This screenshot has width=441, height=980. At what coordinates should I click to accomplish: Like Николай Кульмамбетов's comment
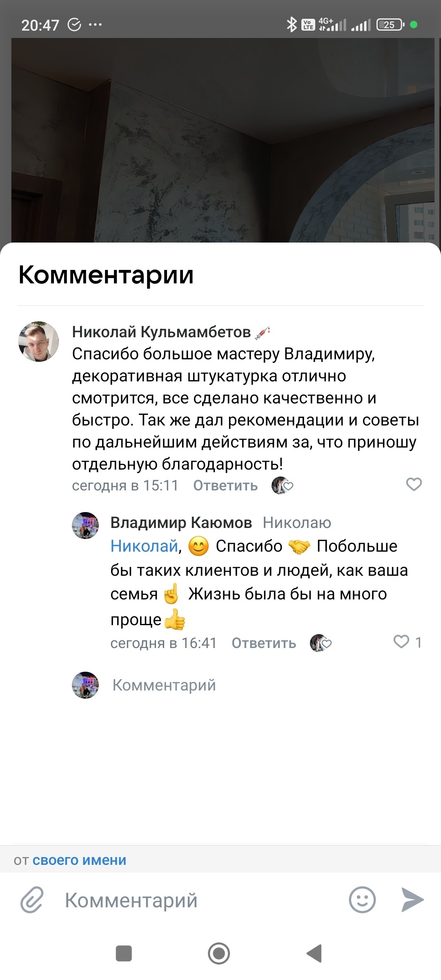coord(414,484)
